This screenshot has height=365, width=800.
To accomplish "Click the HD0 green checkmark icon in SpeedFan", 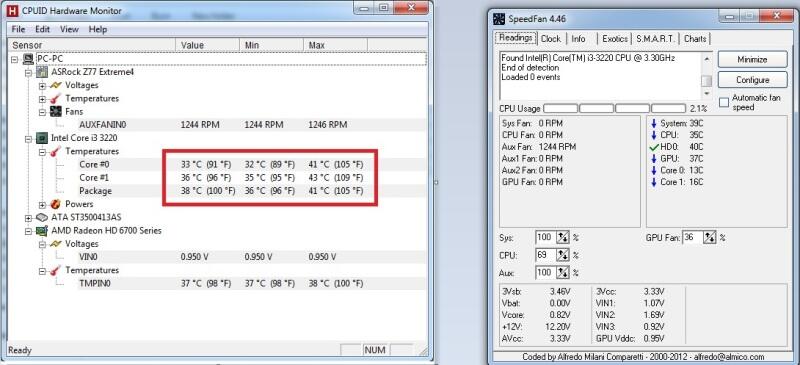I will tap(654, 147).
